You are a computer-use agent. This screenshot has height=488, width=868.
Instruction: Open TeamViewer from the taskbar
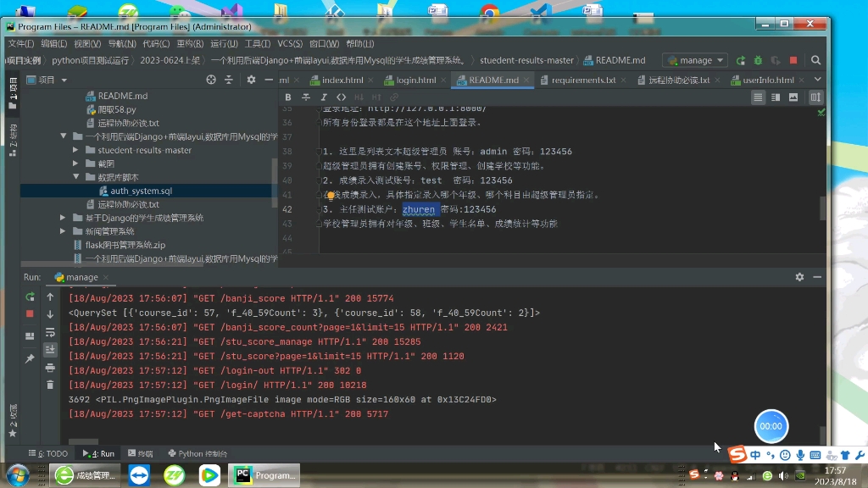pyautogui.click(x=139, y=475)
